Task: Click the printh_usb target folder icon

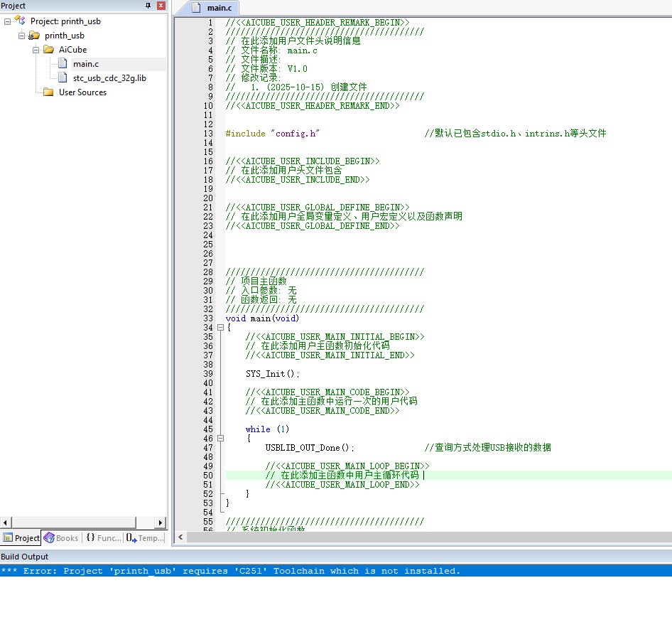Action: click(33, 36)
